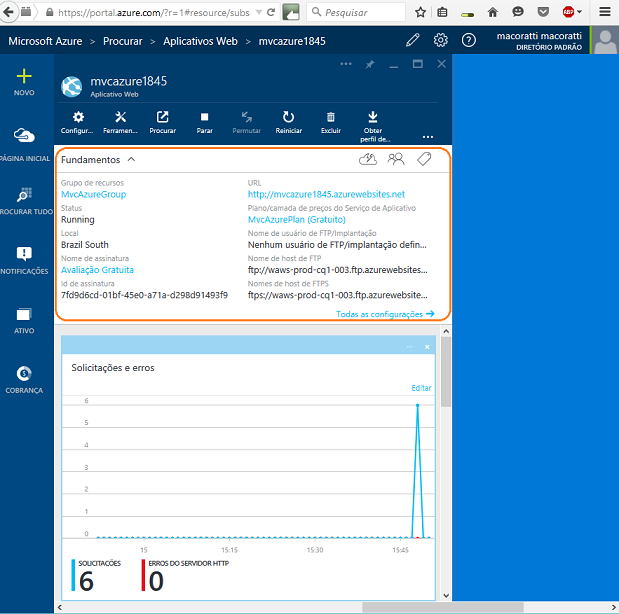Click Procurar browse icon in blade toolbar

[163, 117]
